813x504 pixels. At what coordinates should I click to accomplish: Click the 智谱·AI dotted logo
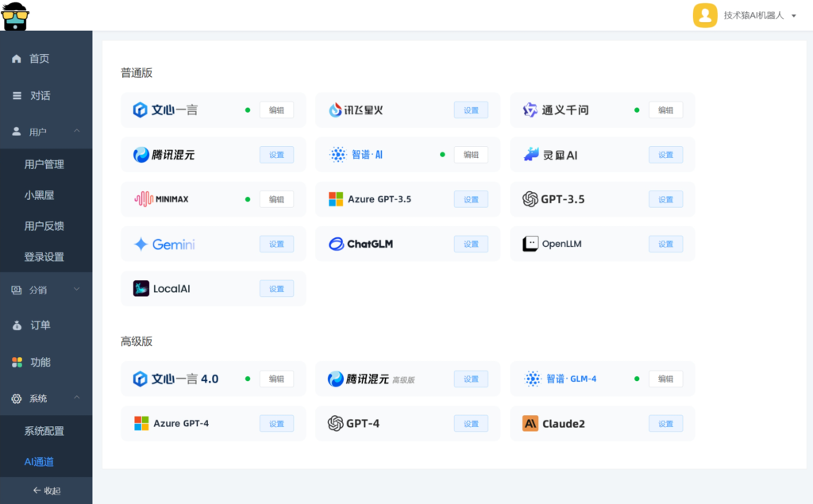tap(338, 155)
